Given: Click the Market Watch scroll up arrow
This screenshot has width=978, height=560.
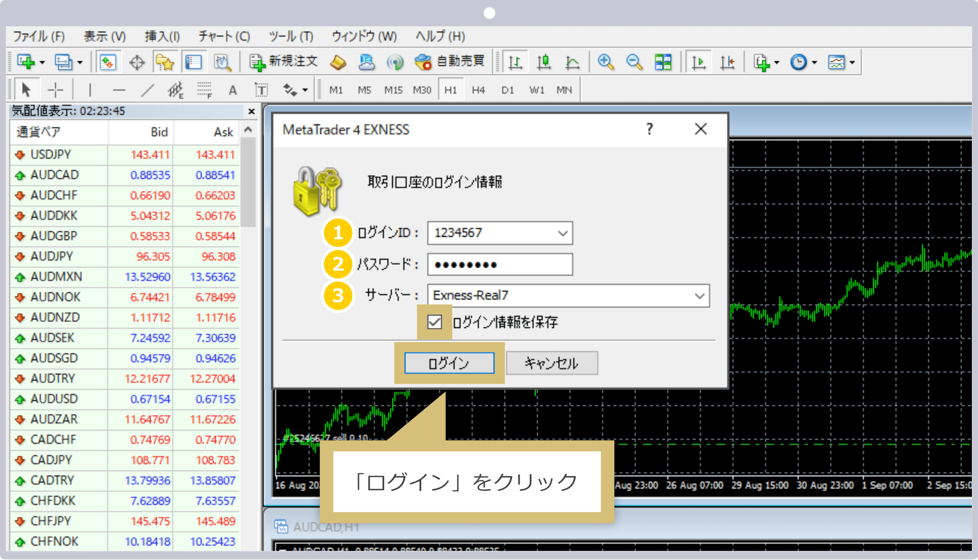Looking at the screenshot, I should [248, 129].
